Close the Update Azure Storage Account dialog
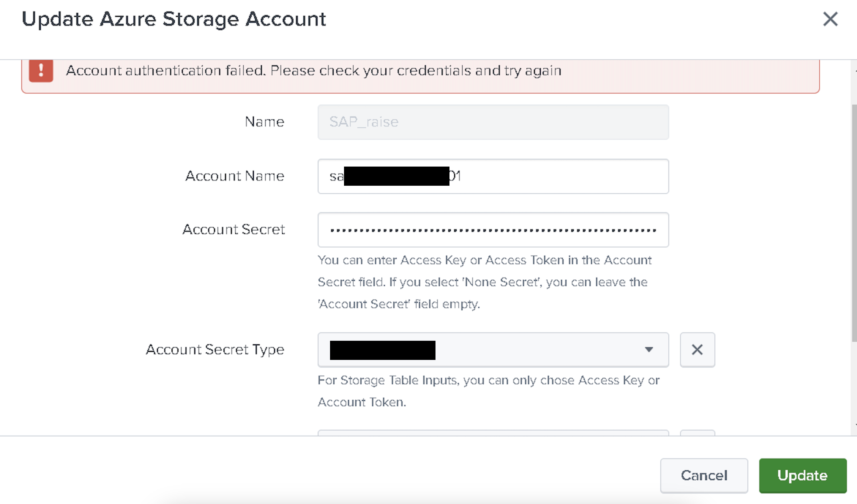The height and width of the screenshot is (504, 857). click(x=830, y=19)
